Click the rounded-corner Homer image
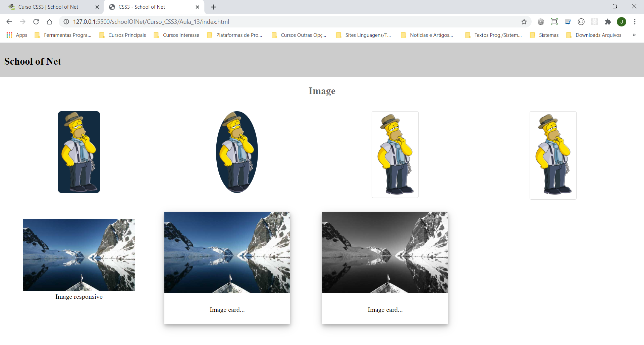The image size is (644, 345). coord(79,152)
